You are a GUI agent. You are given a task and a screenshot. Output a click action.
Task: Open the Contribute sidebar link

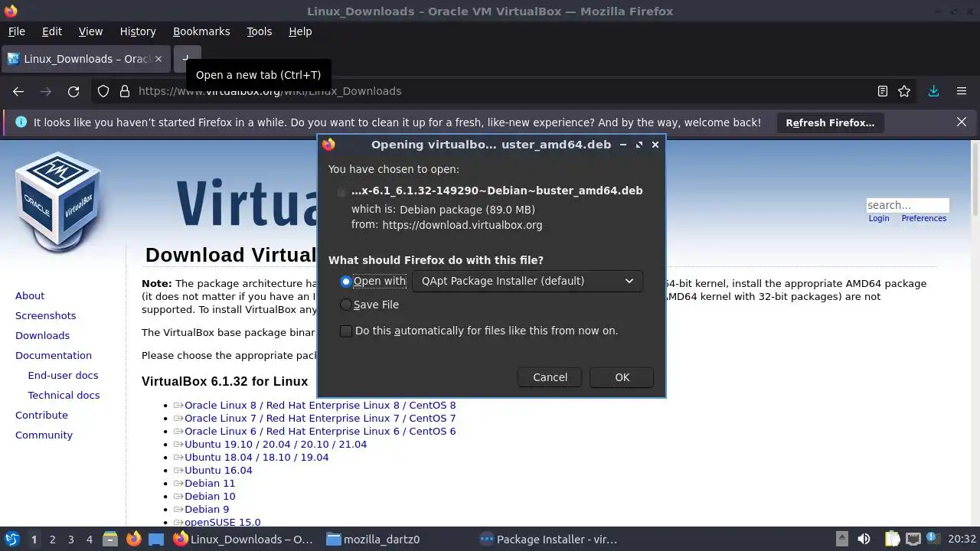(x=41, y=415)
